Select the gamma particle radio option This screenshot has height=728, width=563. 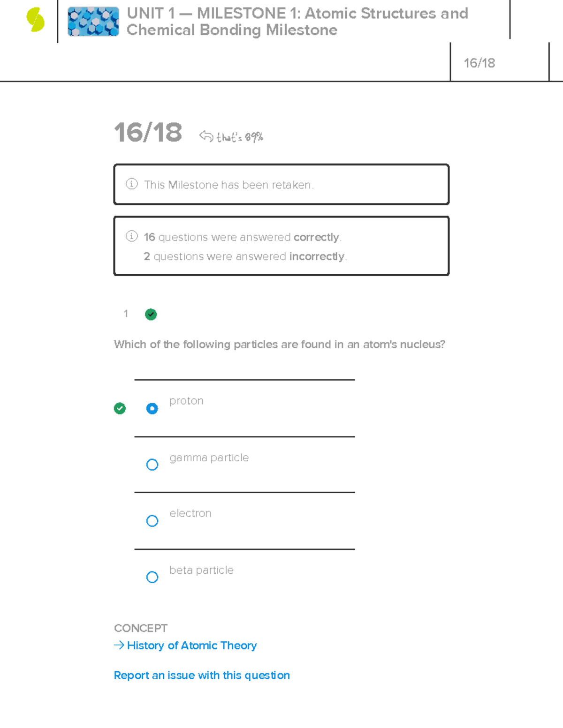152,465
